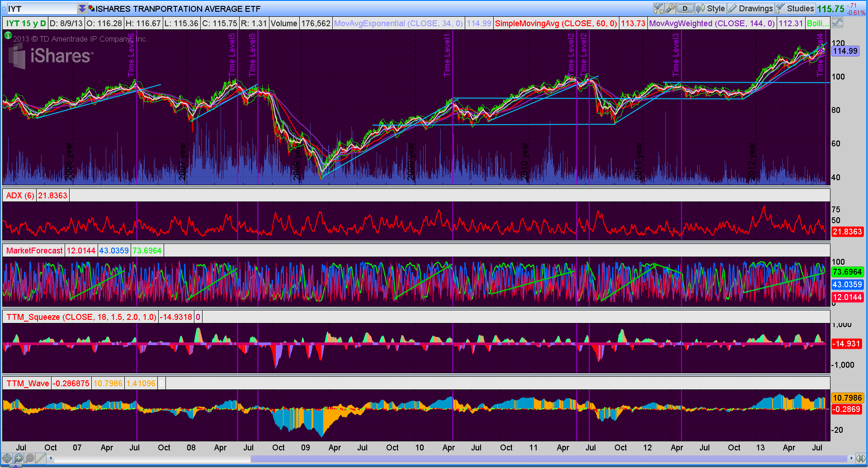Click the symbol link circle icon
Viewport: 868px width, 468px height.
4,9
